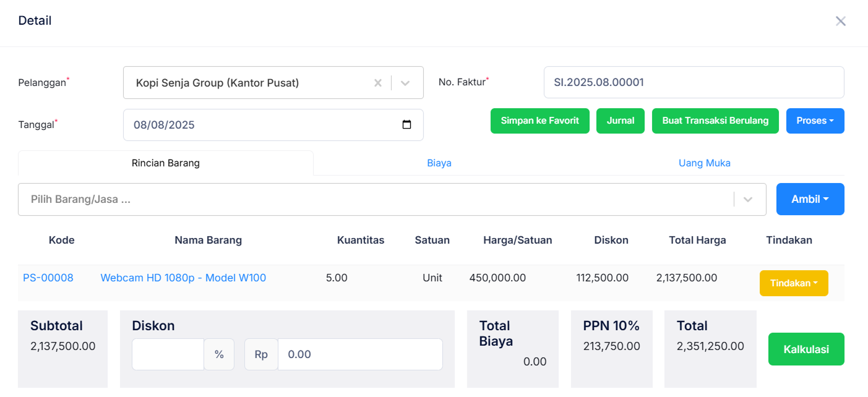Open the Pilih Barang/Jasa dropdown arrow

coord(748,199)
